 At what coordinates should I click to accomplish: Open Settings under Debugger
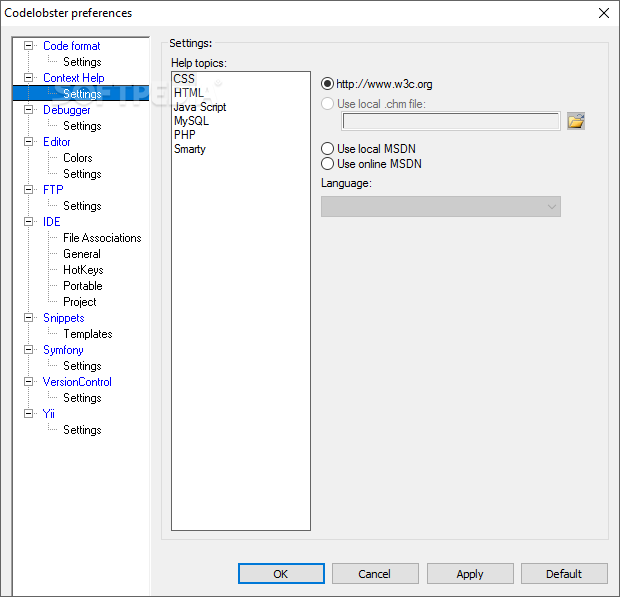pyautogui.click(x=82, y=126)
